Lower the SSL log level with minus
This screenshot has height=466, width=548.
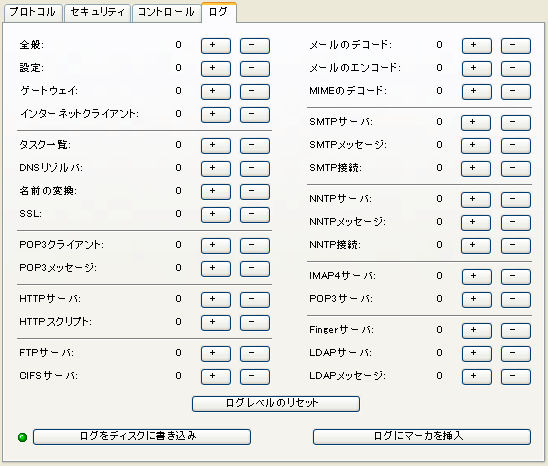point(254,215)
